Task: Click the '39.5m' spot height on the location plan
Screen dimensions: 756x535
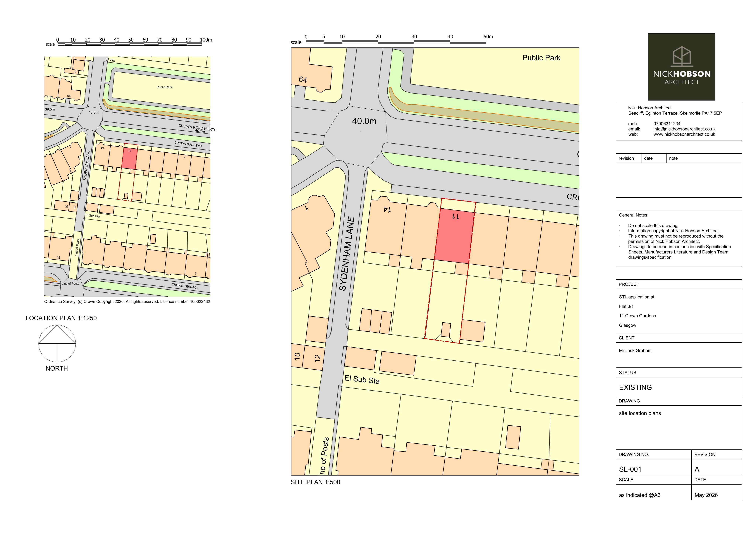Action: (50, 109)
